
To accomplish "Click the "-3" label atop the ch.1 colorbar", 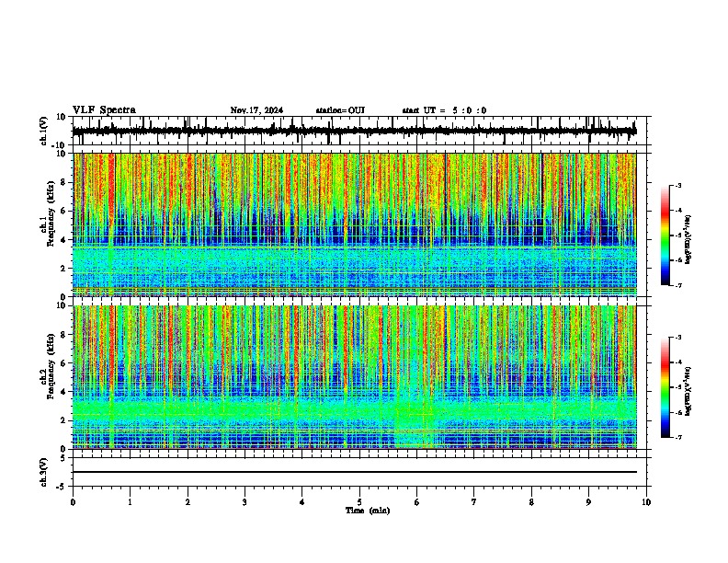I will point(677,186).
